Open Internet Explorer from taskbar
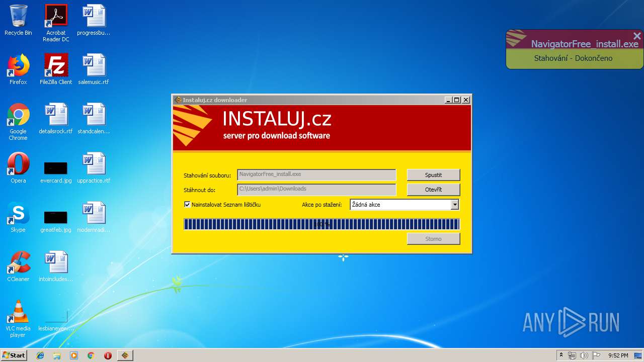Screen dimensions: 644x362 (x=40, y=355)
